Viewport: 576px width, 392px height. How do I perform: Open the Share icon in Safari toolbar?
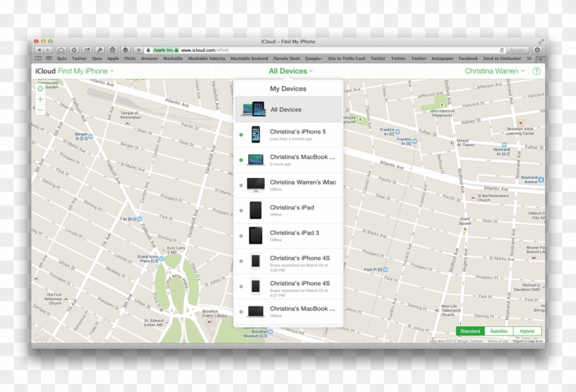[86, 50]
